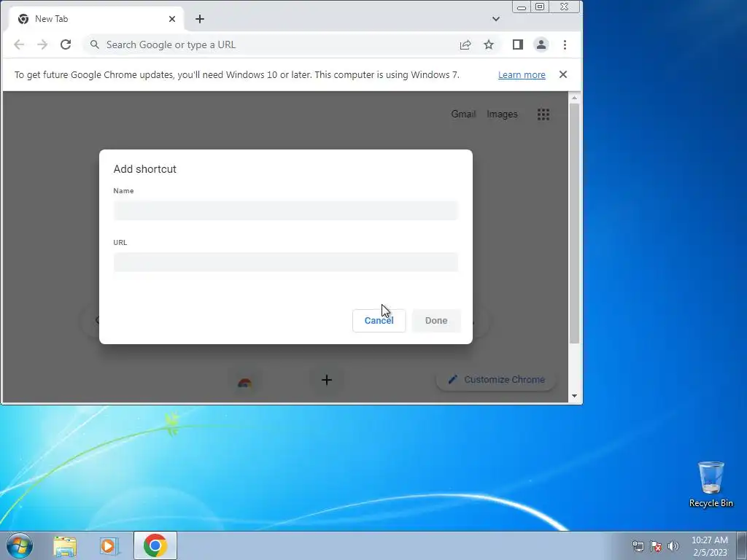Click the Customize Chrome button
This screenshot has height=560, width=747.
496,379
